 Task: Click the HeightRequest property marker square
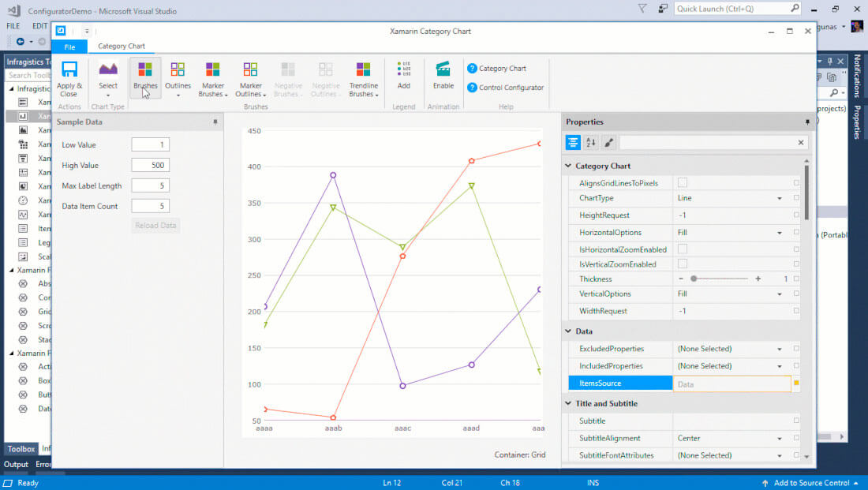[796, 215]
